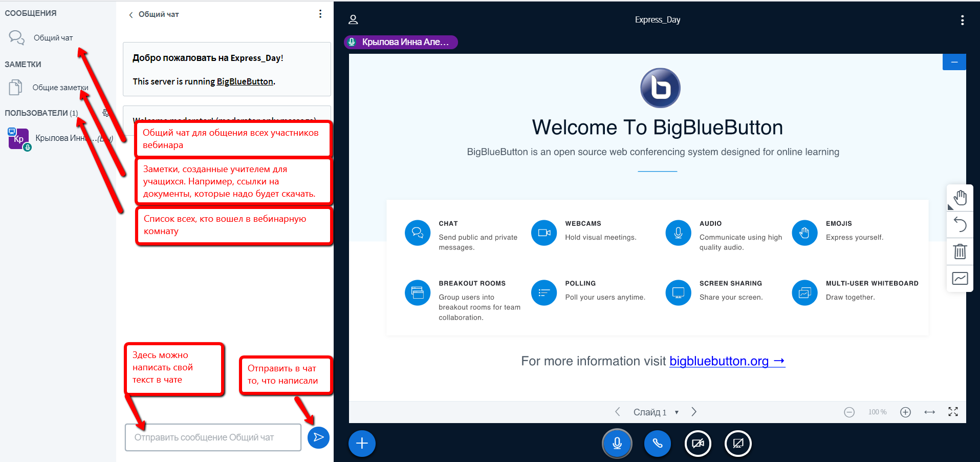Undo the last whiteboard annotation
This screenshot has width=980, height=462.
point(960,224)
